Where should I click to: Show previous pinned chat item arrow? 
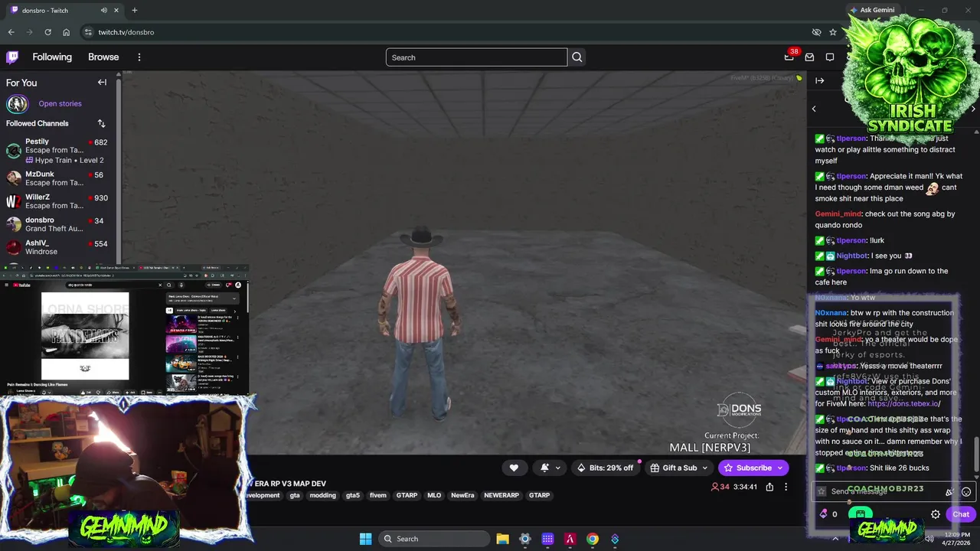[814, 109]
